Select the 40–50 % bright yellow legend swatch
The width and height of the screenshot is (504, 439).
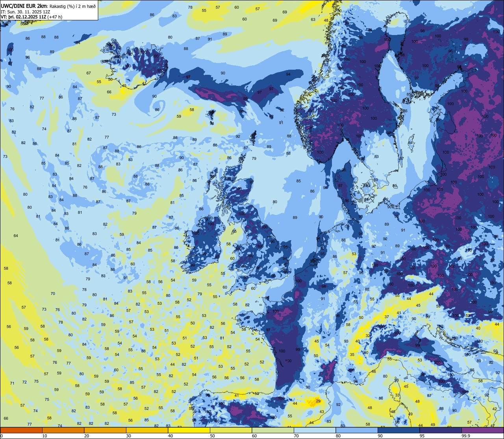pyautogui.click(x=189, y=430)
